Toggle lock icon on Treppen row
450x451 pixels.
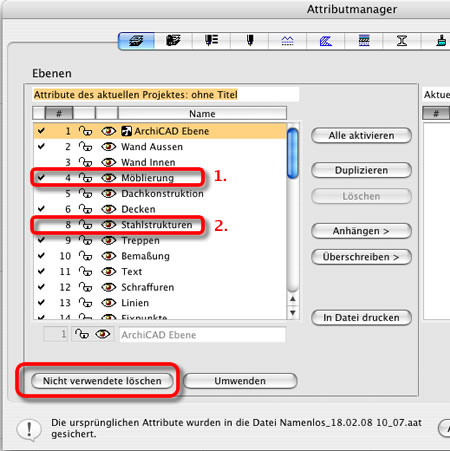(85, 240)
